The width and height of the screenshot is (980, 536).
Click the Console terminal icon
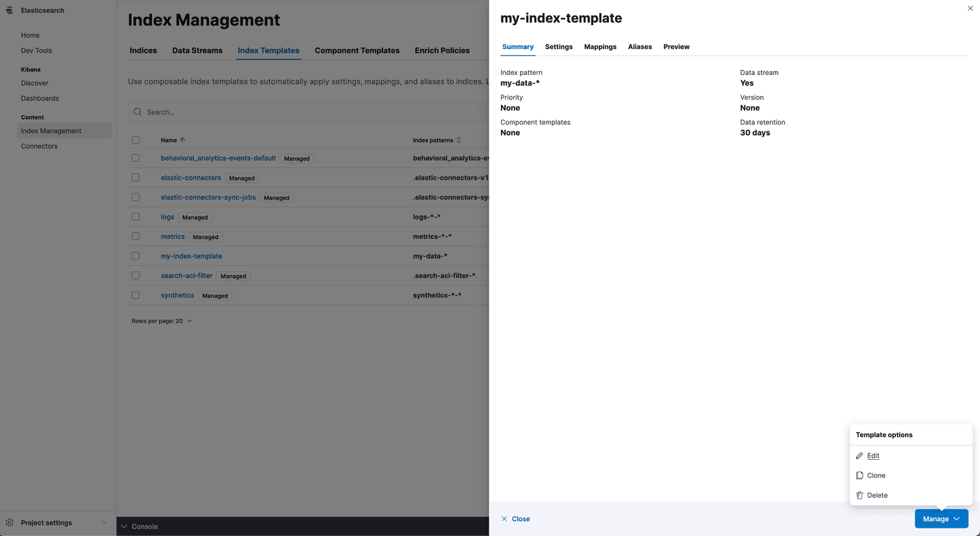click(x=124, y=526)
